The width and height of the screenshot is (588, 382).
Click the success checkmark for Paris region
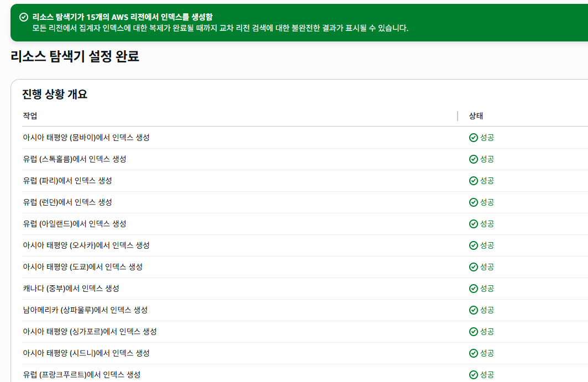click(474, 180)
